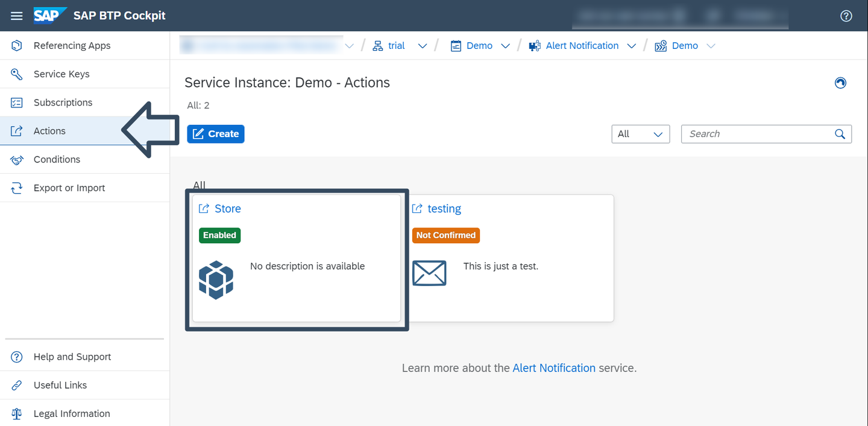
Task: Click the 'All: 2' count text
Action: click(x=198, y=106)
